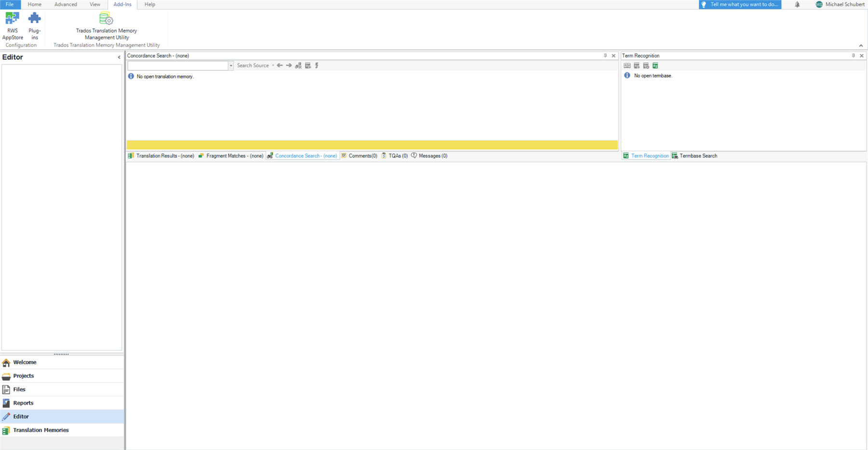Select the Add-Ins ribbon tab
The width and height of the screenshot is (868, 450).
122,4
